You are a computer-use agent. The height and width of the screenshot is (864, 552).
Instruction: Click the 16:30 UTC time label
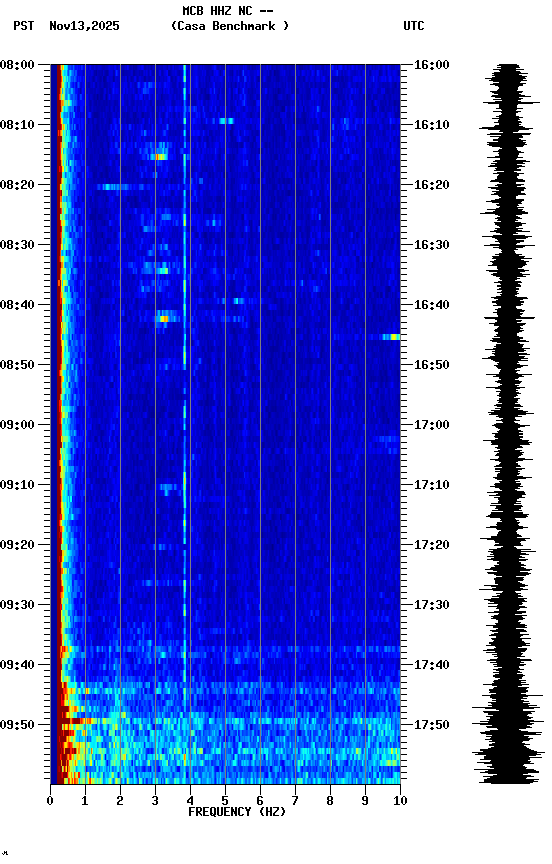click(x=432, y=245)
